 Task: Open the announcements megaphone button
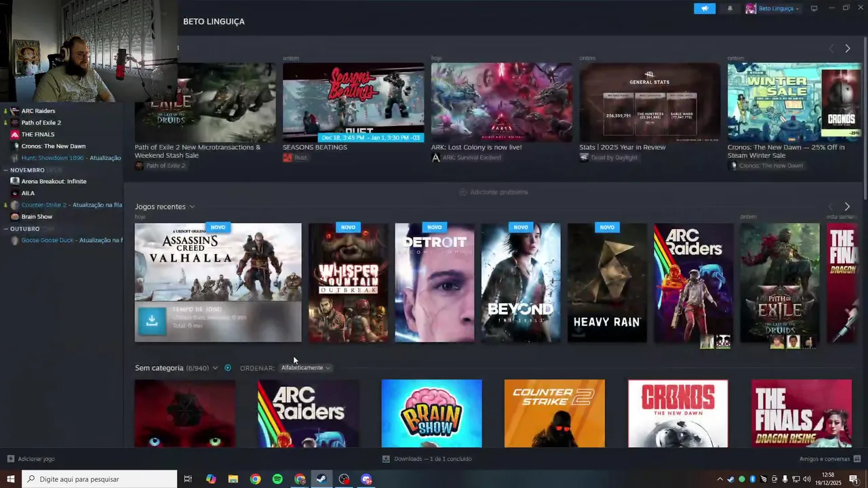click(705, 9)
